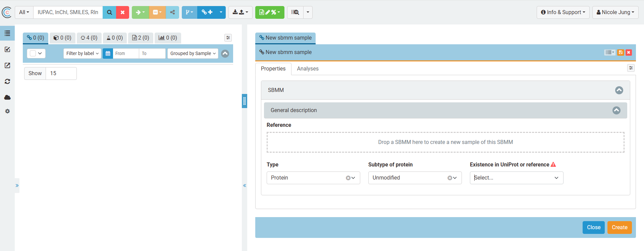
Task: Switch to the Analyses tab
Action: point(308,68)
